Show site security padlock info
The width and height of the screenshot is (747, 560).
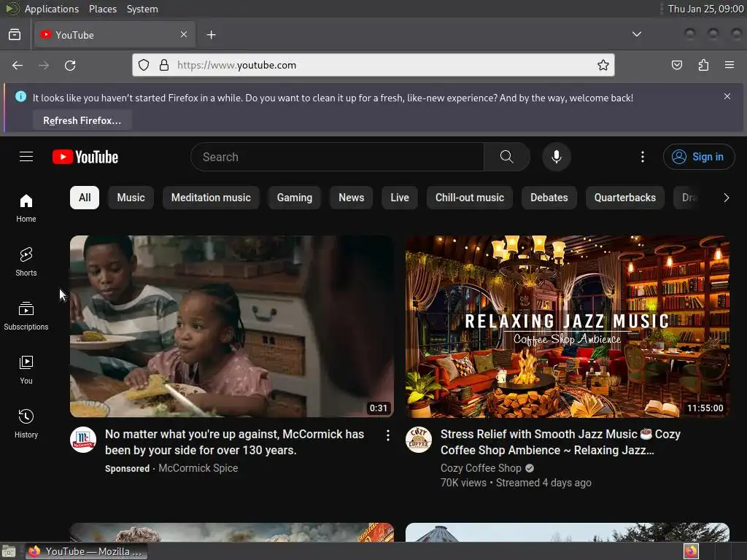tap(164, 65)
